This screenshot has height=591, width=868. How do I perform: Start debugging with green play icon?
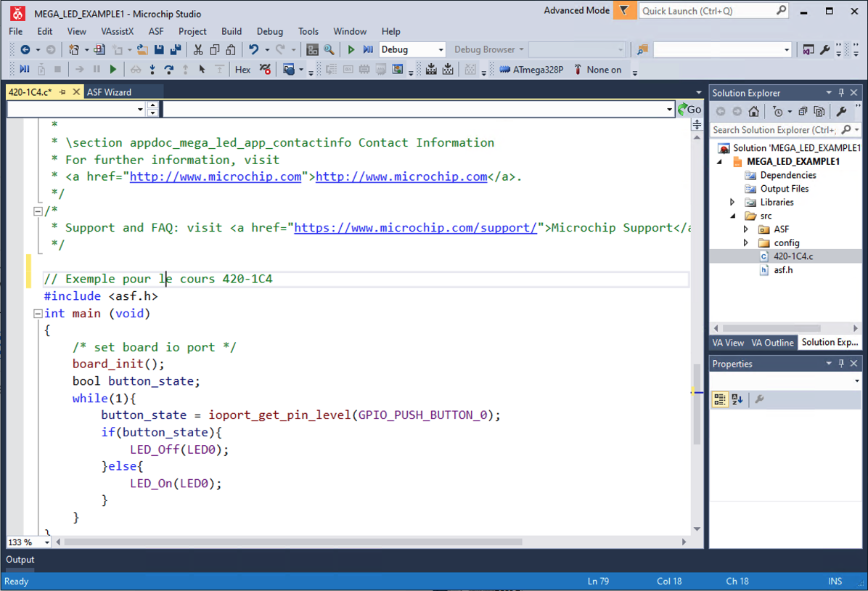pos(351,50)
